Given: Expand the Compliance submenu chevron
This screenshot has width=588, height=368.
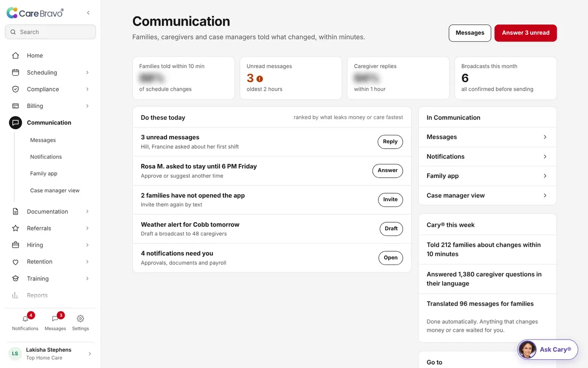Looking at the screenshot, I should pyautogui.click(x=87, y=89).
